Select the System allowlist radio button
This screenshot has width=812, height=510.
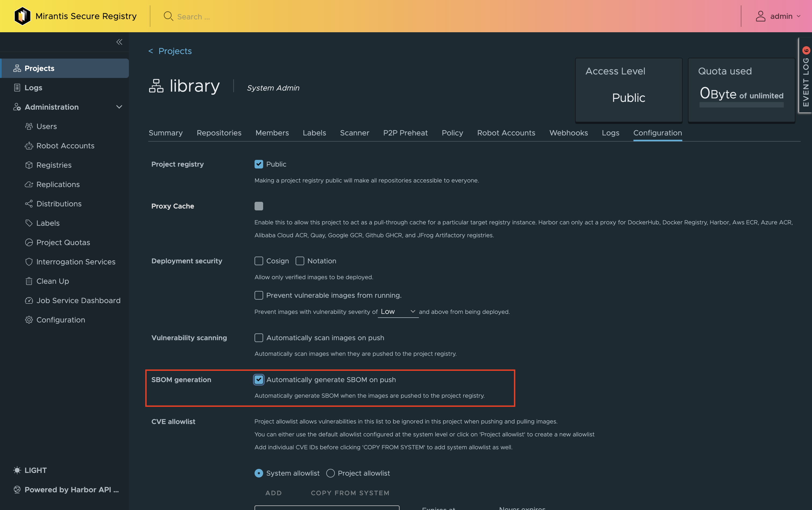[x=259, y=473]
